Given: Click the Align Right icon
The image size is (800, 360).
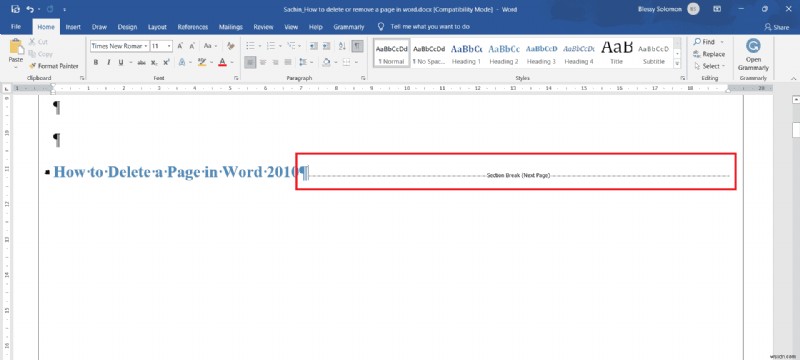Looking at the screenshot, I should (x=276, y=62).
